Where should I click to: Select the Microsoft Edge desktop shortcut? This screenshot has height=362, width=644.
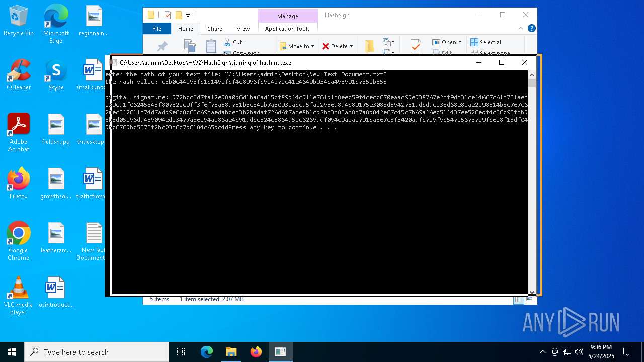coord(56,24)
